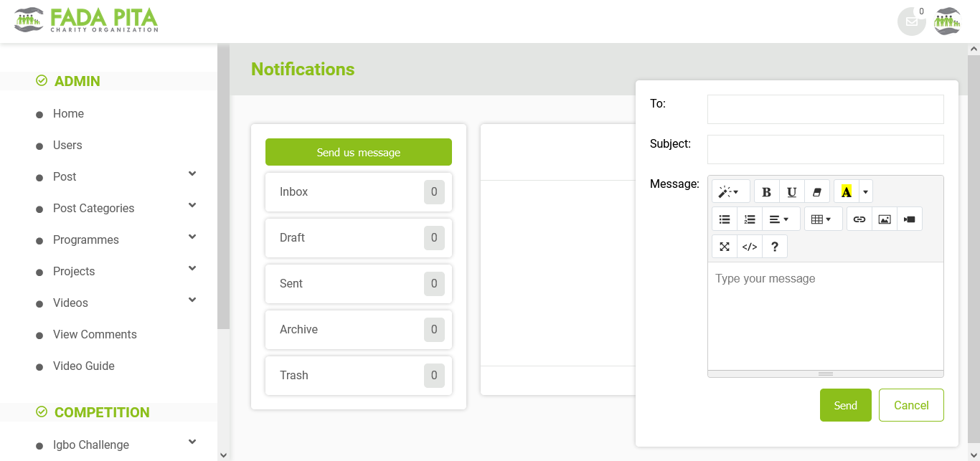Insert a picture into the message
Screen dimensions: 980x461
(884, 219)
